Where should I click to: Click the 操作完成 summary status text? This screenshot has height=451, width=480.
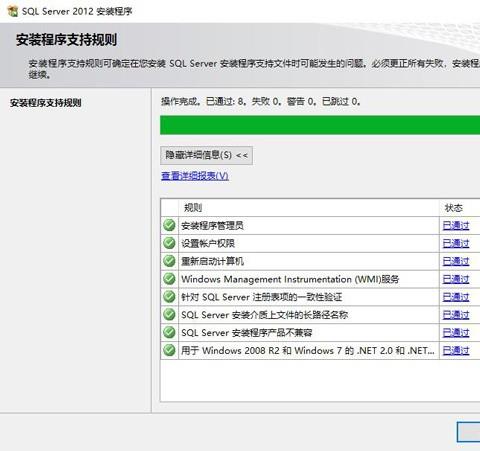point(261,101)
